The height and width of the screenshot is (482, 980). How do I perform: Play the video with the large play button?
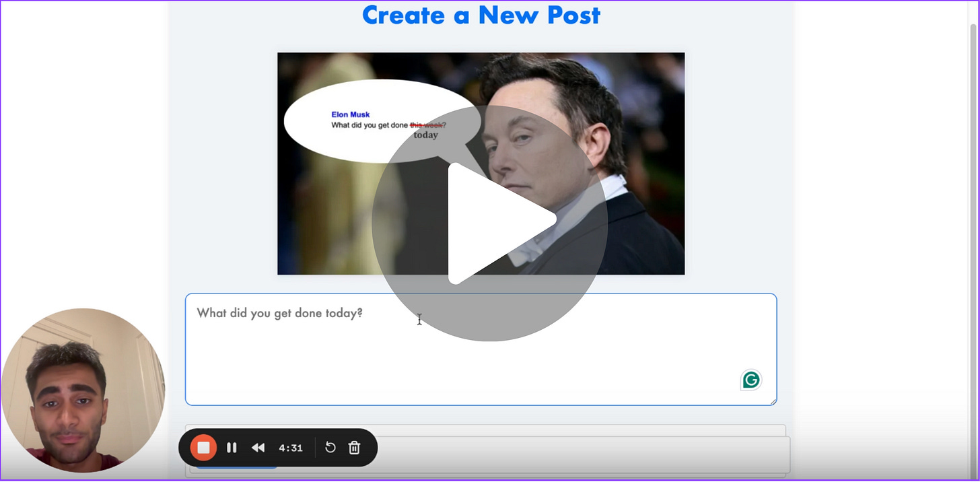coord(490,223)
